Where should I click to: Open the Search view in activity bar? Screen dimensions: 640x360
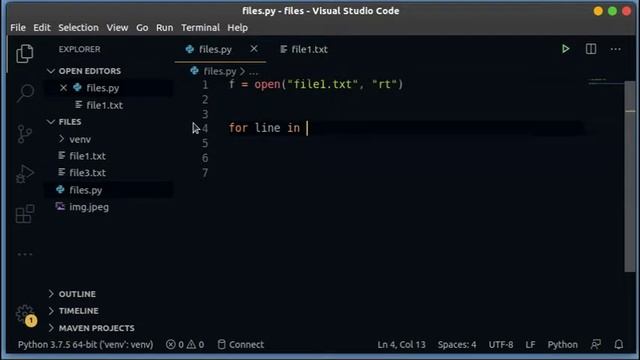tap(25, 93)
